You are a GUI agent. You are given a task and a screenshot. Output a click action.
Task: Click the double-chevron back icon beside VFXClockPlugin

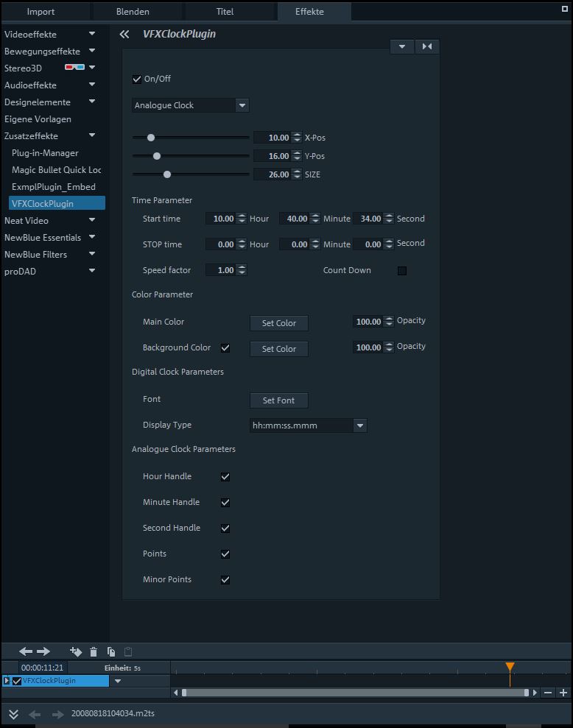124,34
